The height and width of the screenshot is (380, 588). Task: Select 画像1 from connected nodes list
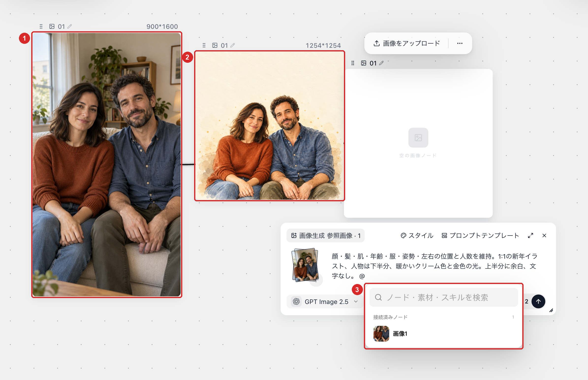point(444,334)
